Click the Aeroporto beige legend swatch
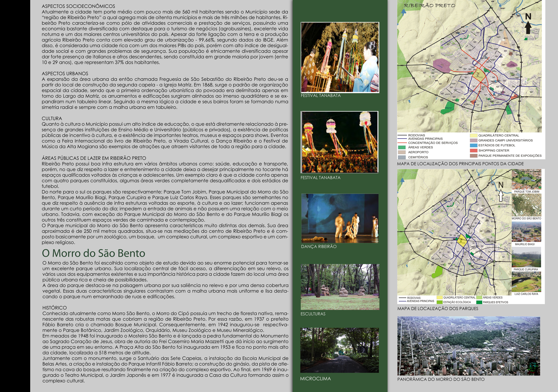558x392 pixels. pos(402,152)
